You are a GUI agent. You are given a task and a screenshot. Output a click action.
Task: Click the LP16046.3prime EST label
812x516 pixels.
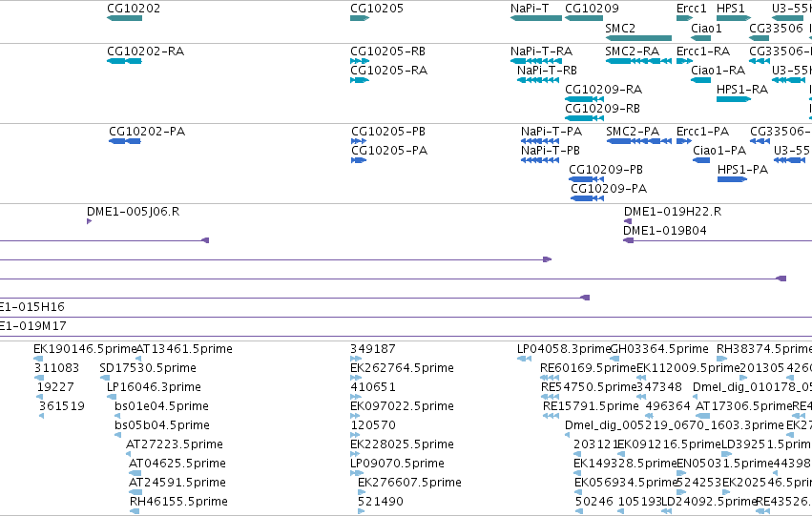pyautogui.click(x=154, y=387)
